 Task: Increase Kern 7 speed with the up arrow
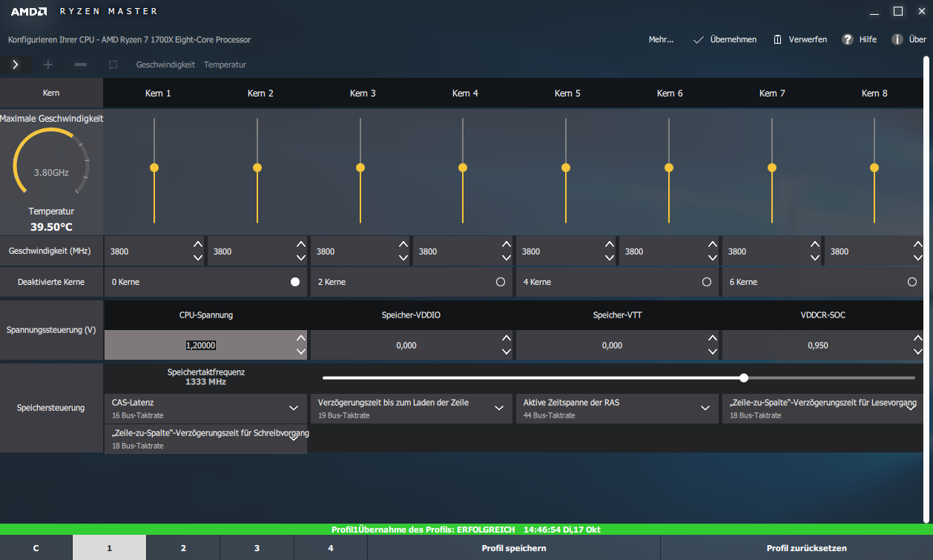click(816, 244)
